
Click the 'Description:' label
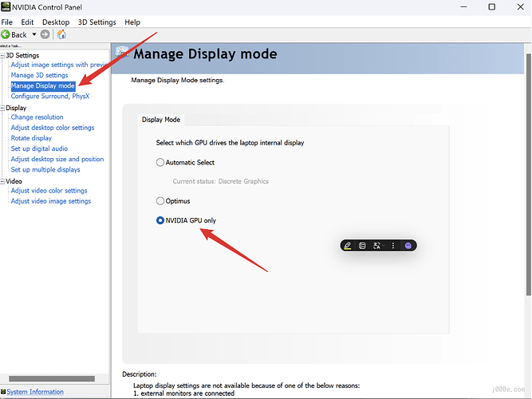coord(140,374)
